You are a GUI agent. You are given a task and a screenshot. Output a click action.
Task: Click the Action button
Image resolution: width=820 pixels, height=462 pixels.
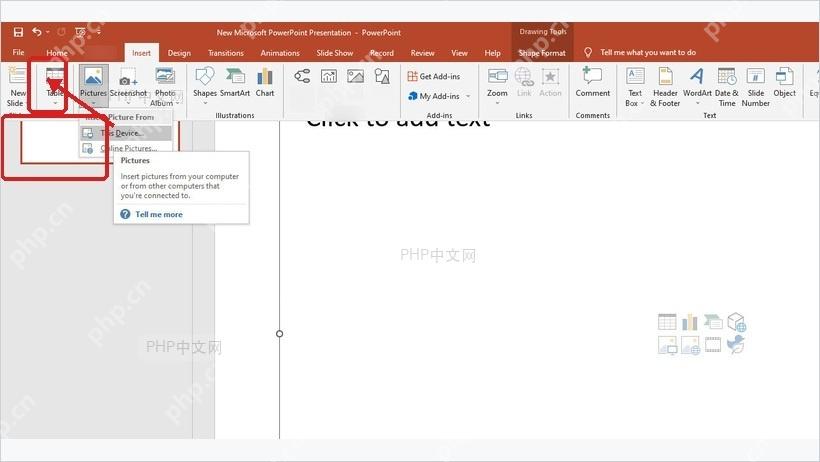pos(550,82)
